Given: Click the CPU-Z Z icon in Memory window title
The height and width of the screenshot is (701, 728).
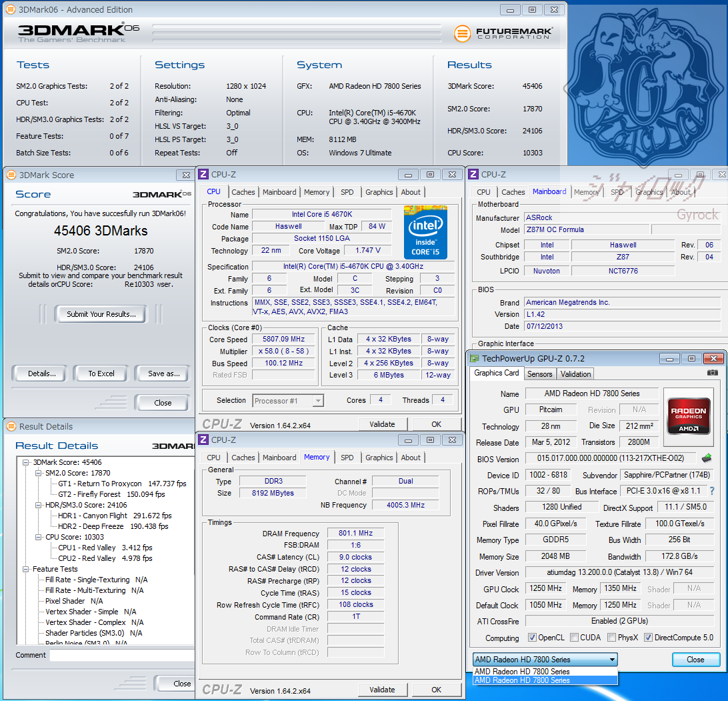Looking at the screenshot, I should click(203, 440).
